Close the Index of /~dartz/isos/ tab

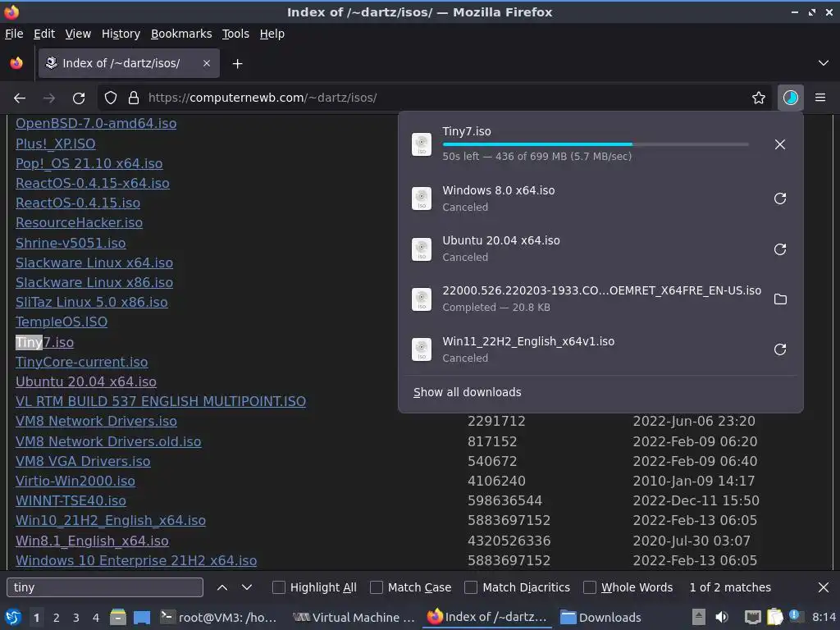[206, 63]
